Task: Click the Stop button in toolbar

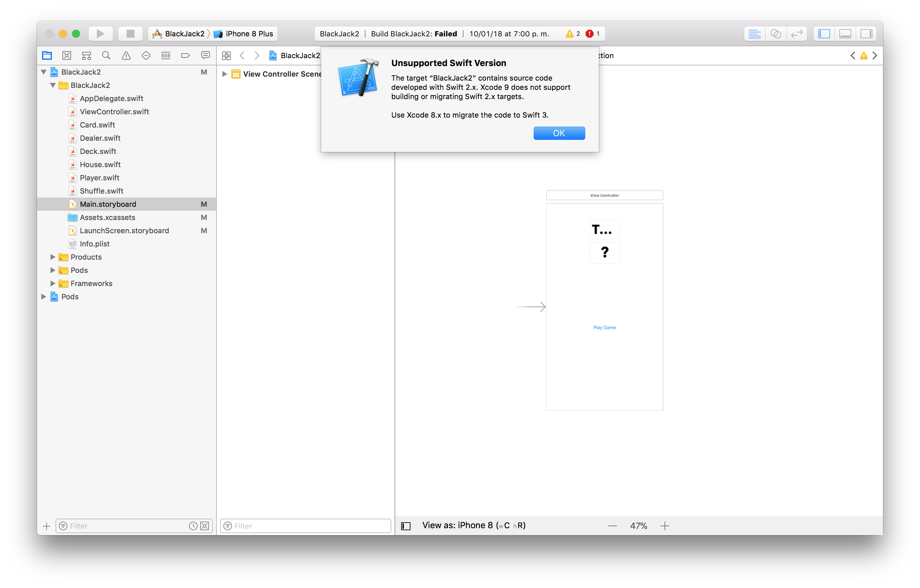Action: tap(130, 34)
